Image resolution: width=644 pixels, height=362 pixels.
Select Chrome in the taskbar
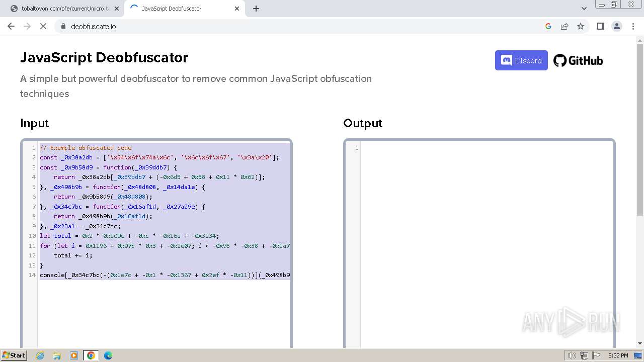pyautogui.click(x=91, y=355)
